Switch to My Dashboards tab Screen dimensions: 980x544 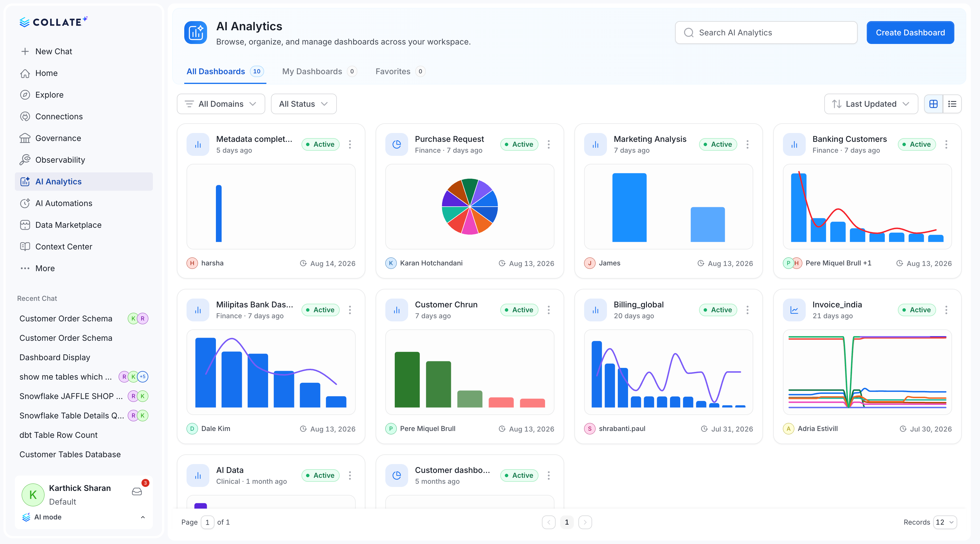[x=319, y=72]
